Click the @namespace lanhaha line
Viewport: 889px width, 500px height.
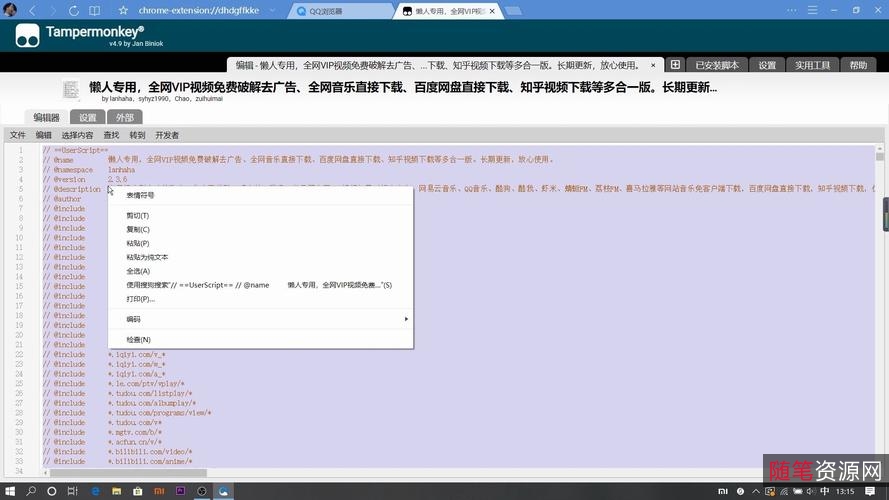pos(90,170)
